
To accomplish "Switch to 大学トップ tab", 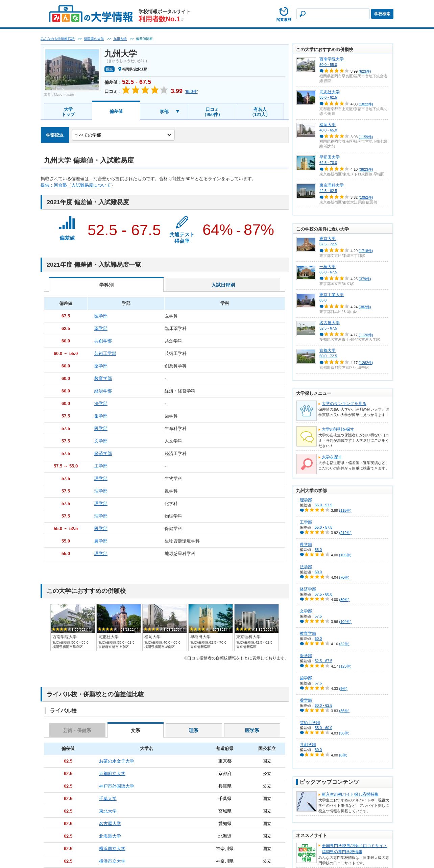I will pos(68,112).
